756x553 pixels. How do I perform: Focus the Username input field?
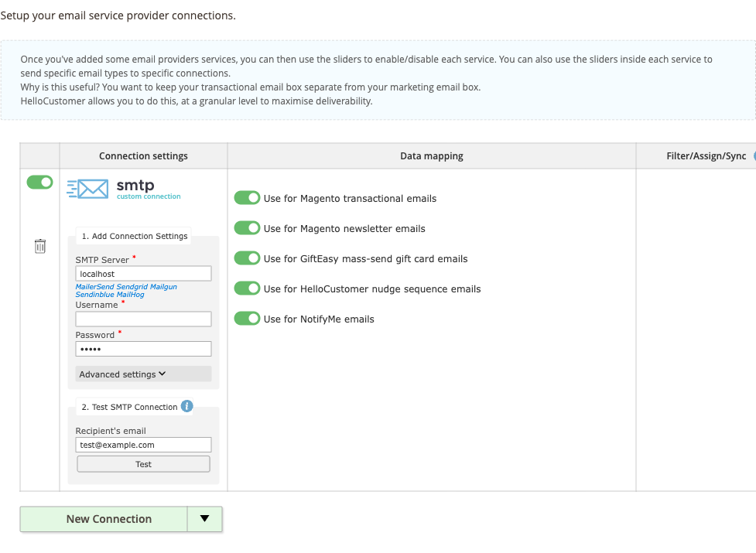(143, 319)
